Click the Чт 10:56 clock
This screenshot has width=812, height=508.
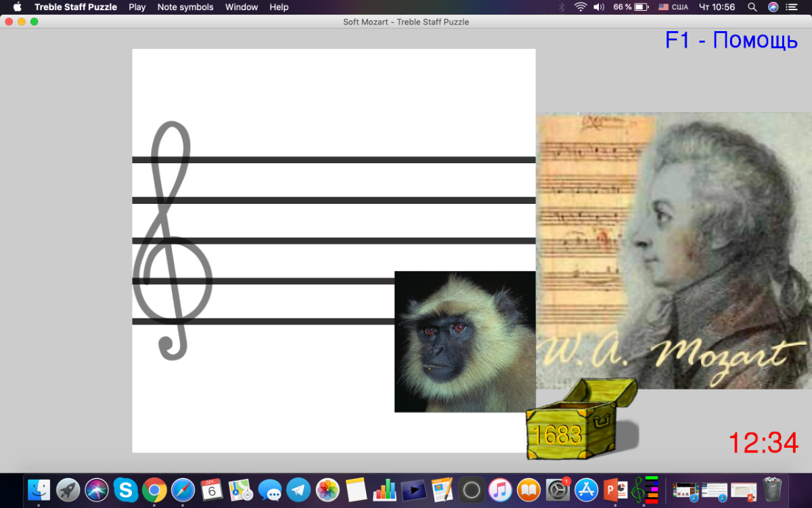(x=717, y=7)
